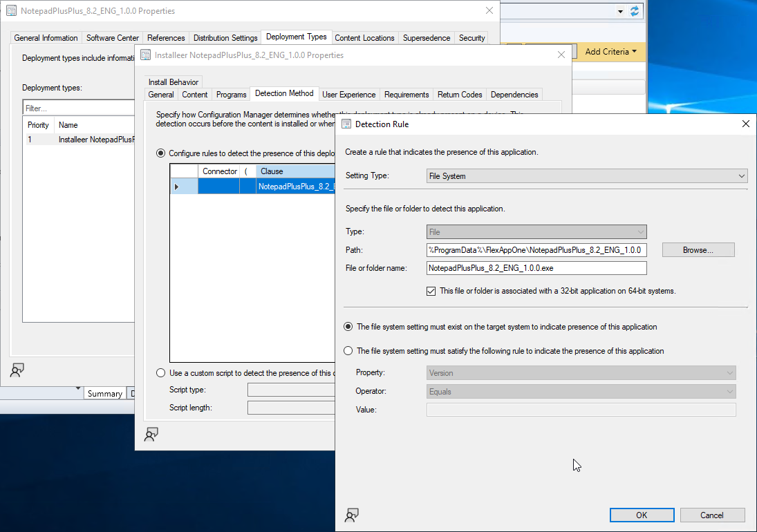Viewport: 757px width, 532px height.
Task: Click the File or folder name field
Action: [x=536, y=268]
